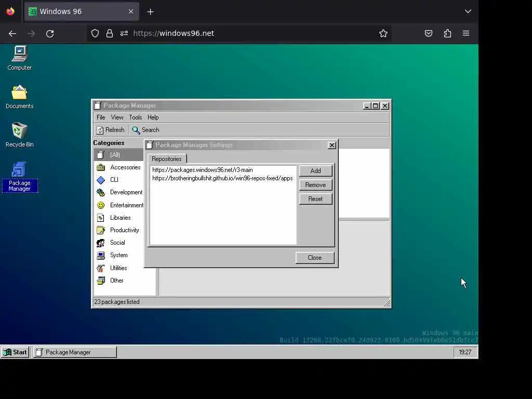Save page to Pocket icon
Image resolution: width=532 pixels, height=399 pixels.
pos(429,33)
